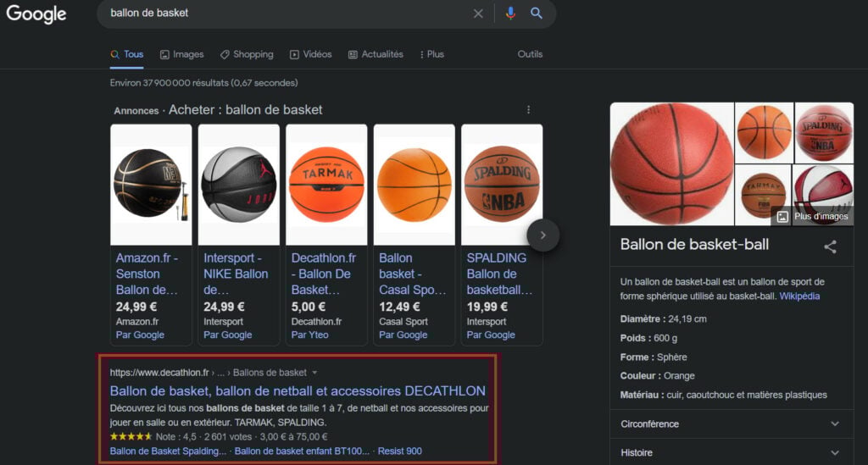Viewport: 868px width, 465px height.
Task: Submit search with the magnifying glass icon
Action: click(536, 13)
